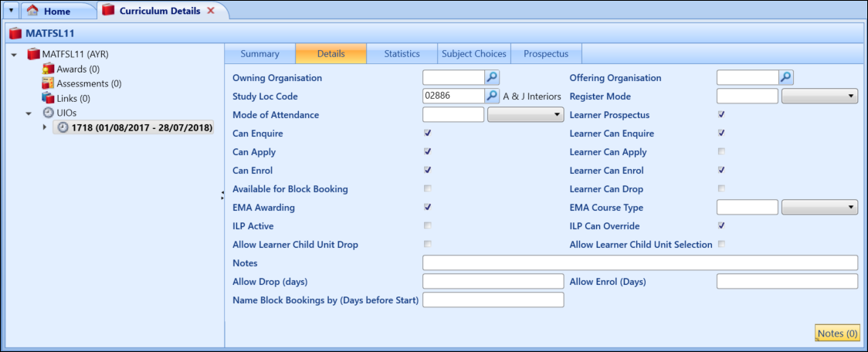This screenshot has width=868, height=352.
Task: Click the Awards rosette icon
Action: coord(48,69)
